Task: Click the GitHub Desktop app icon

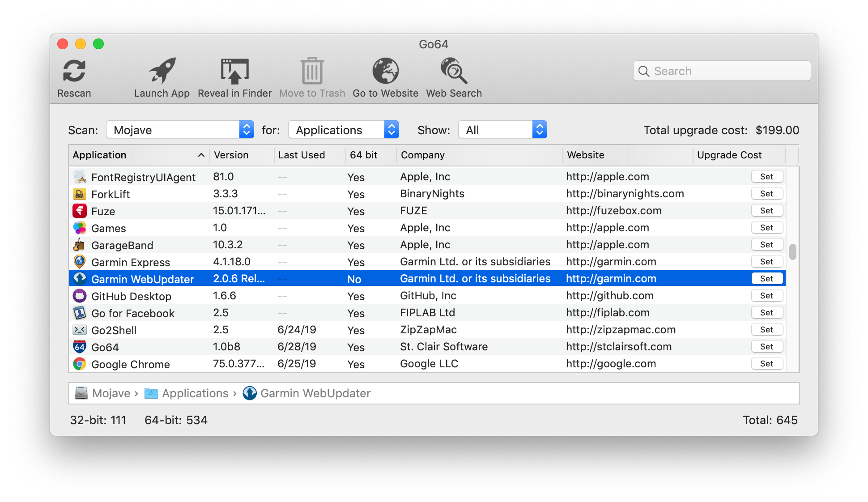Action: [80, 295]
